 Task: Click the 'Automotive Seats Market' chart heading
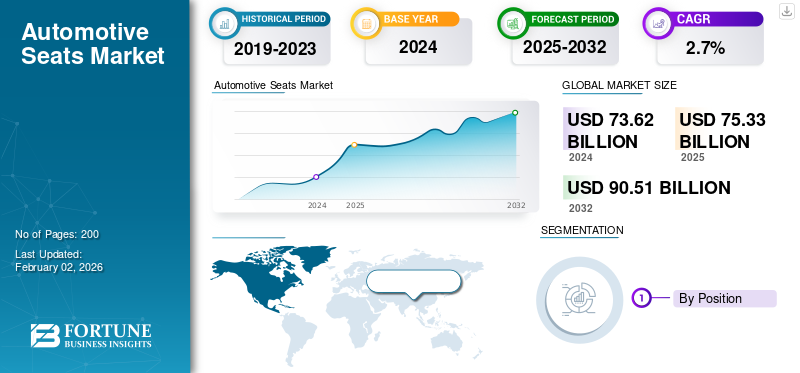coord(273,85)
